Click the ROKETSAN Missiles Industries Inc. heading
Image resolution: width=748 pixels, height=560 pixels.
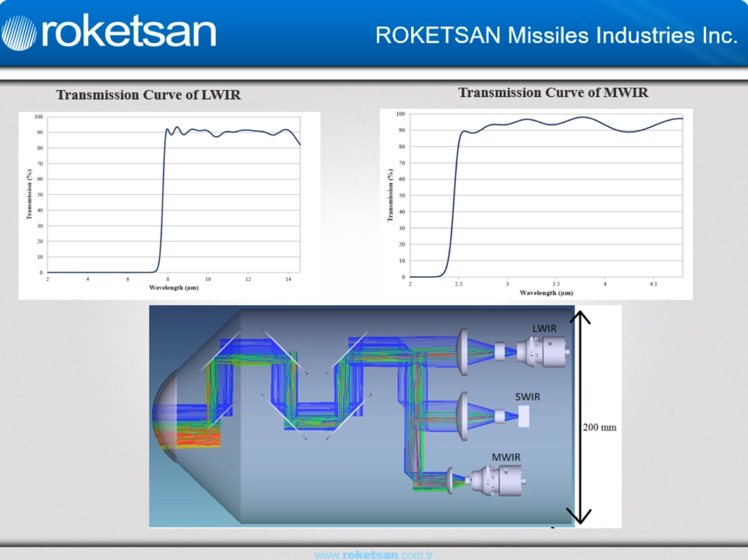coord(556,35)
